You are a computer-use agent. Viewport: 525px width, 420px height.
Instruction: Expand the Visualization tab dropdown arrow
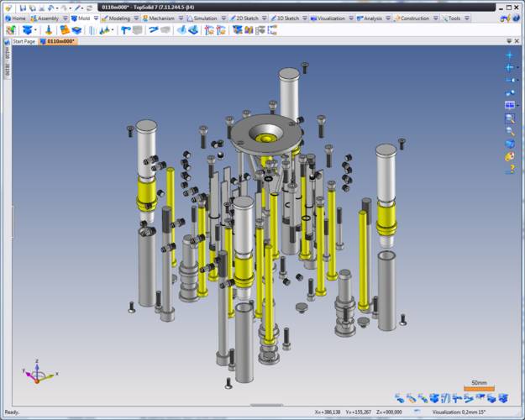coord(349,18)
